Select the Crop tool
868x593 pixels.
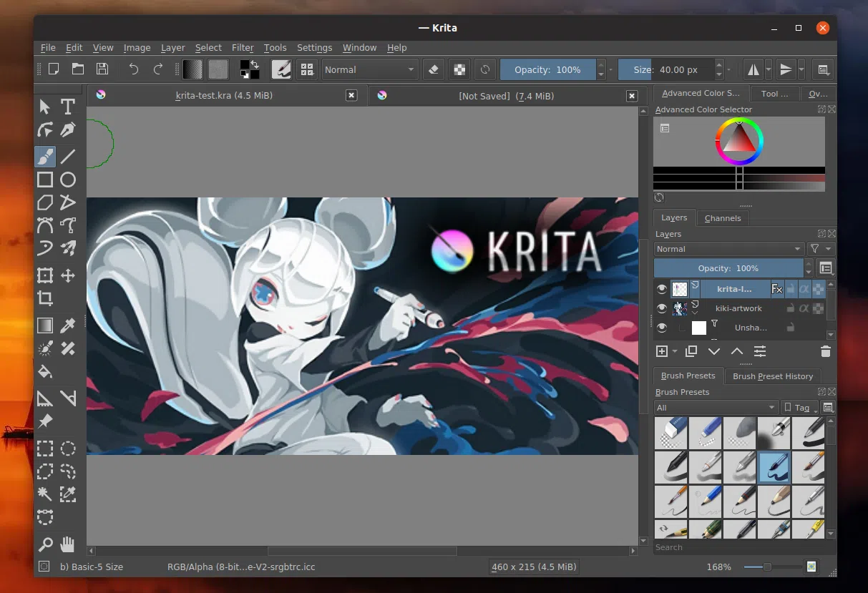(x=45, y=298)
